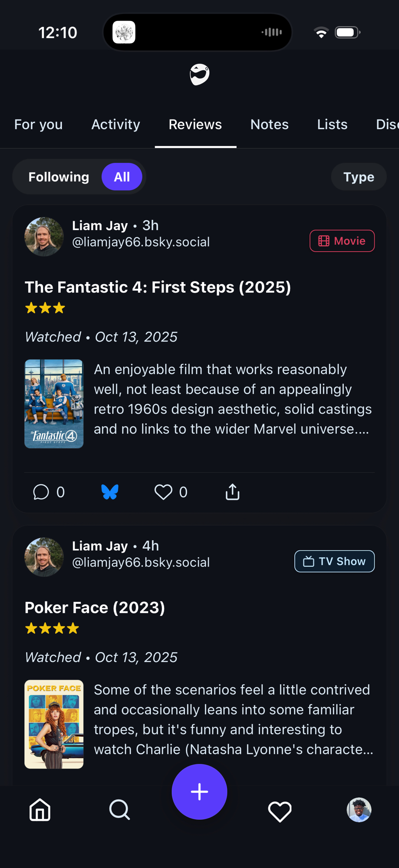Switch to the Activity tab

115,125
